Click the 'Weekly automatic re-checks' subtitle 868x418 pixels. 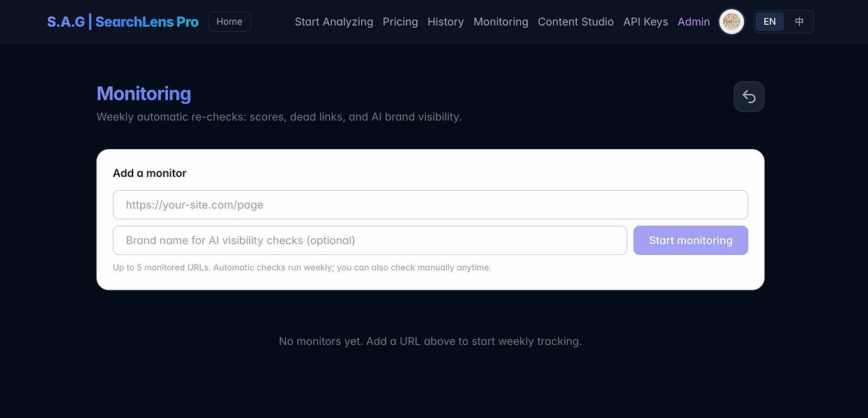[279, 117]
